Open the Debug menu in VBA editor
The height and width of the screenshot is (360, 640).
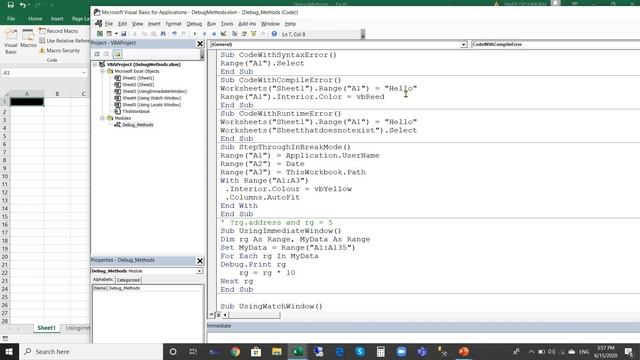pyautogui.click(x=194, y=24)
